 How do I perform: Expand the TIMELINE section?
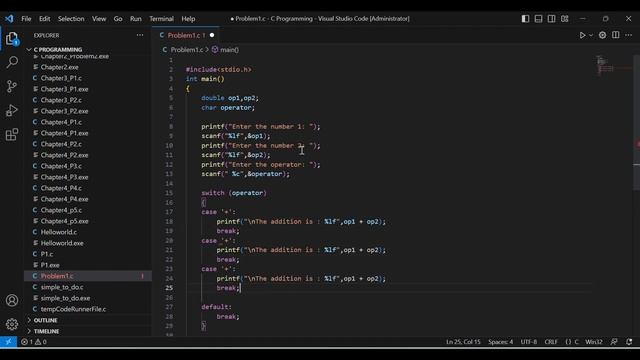point(46,331)
